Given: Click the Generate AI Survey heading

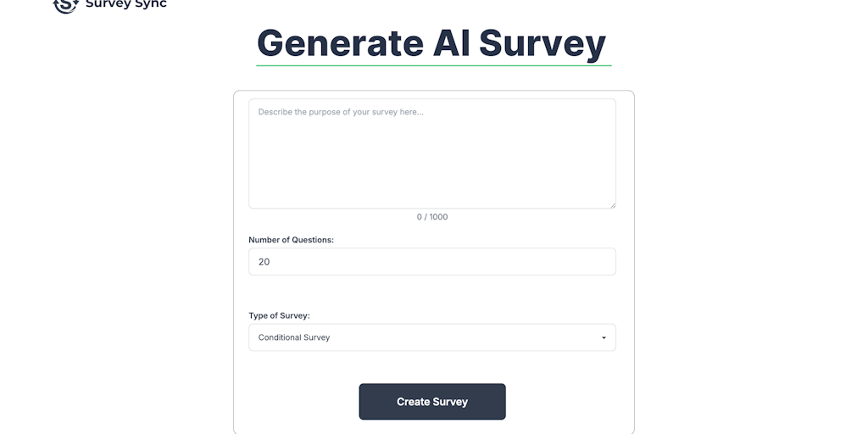Looking at the screenshot, I should tap(431, 43).
